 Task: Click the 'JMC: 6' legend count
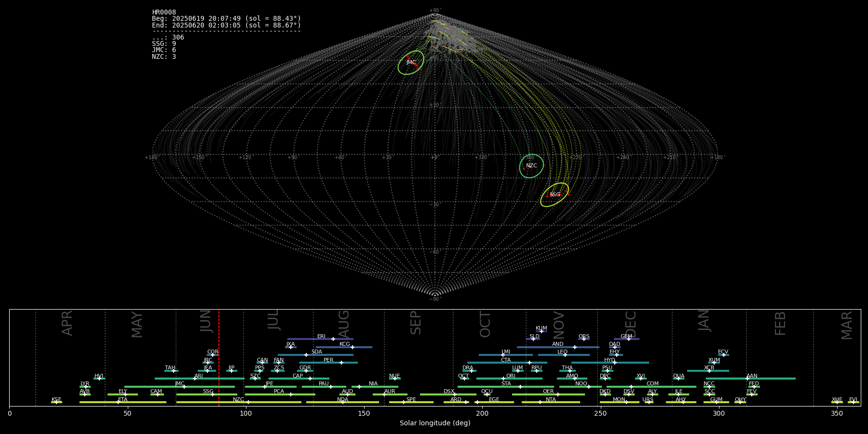pyautogui.click(x=164, y=50)
